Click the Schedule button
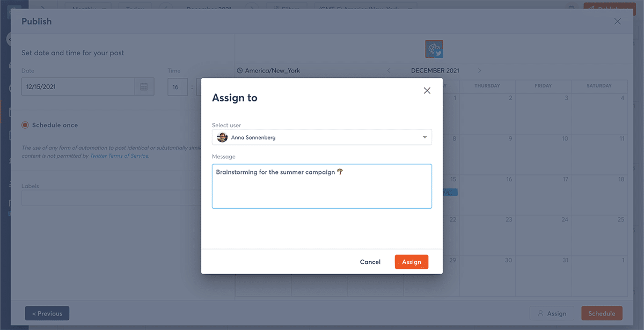644x330 pixels. coord(601,313)
